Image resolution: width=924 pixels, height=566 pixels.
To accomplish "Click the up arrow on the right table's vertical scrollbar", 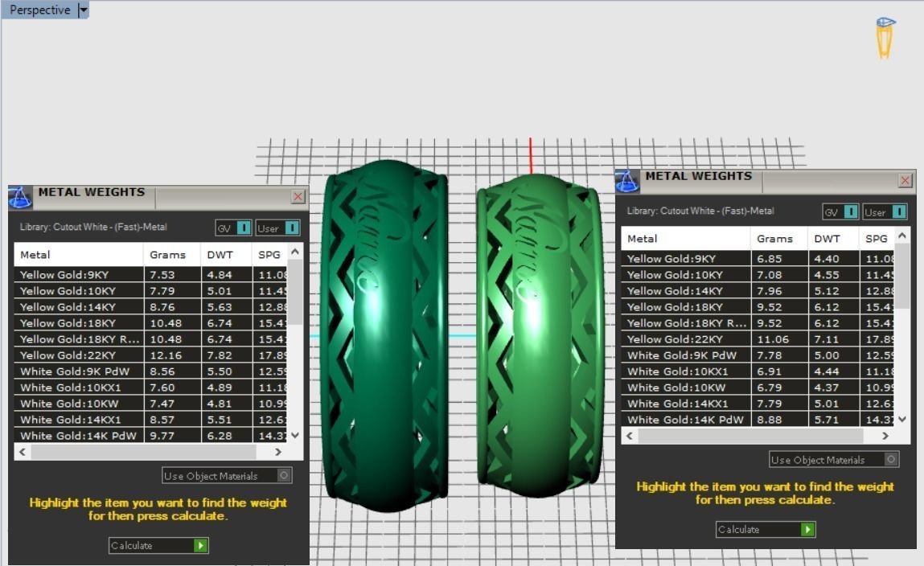I will (902, 236).
